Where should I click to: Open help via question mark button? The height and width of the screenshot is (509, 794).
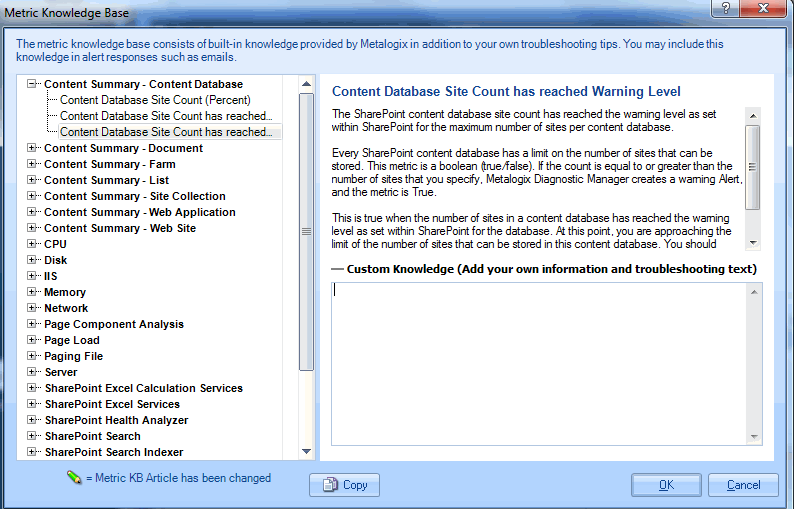tap(725, 8)
